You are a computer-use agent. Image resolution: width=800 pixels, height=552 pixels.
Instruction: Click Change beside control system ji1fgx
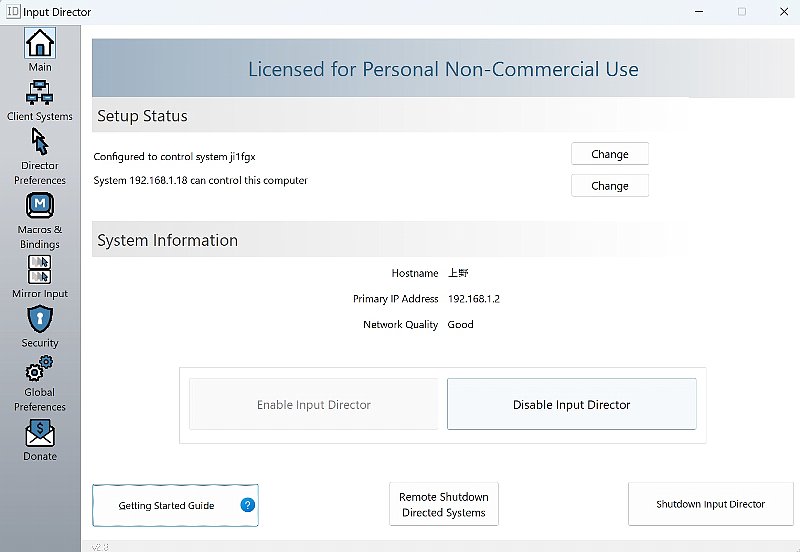pyautogui.click(x=610, y=154)
